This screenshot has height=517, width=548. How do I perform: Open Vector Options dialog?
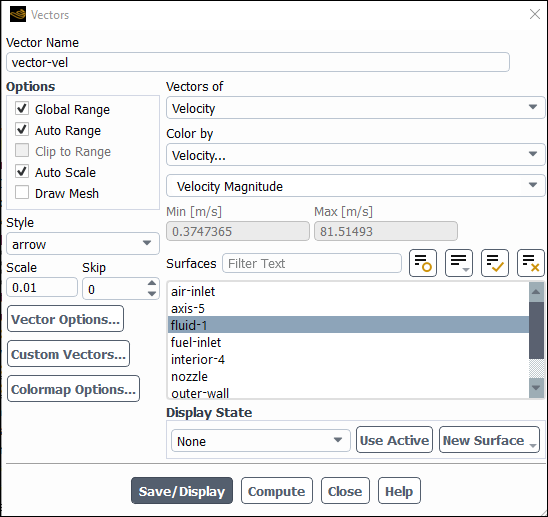pyautogui.click(x=65, y=319)
